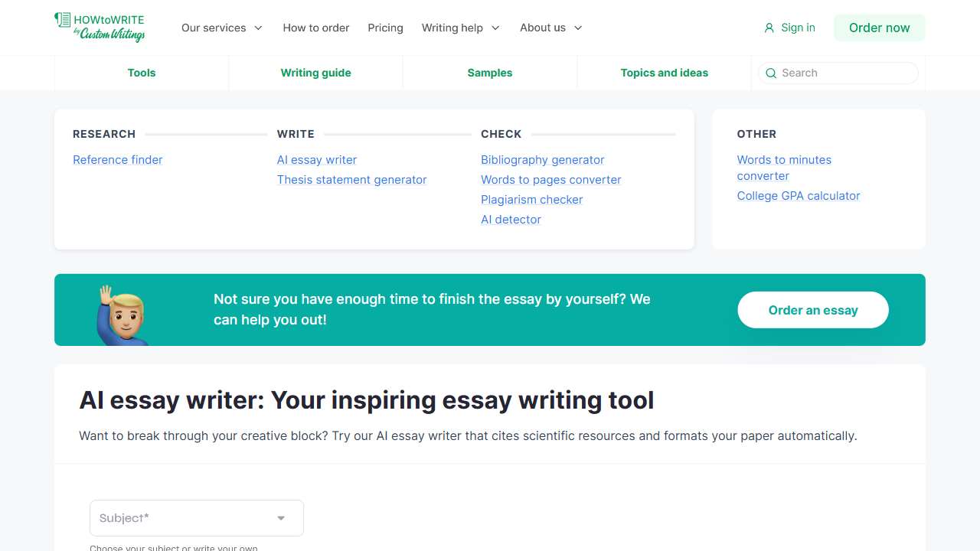This screenshot has width=980, height=551.
Task: Open the About us dropdown
Action: pyautogui.click(x=550, y=28)
